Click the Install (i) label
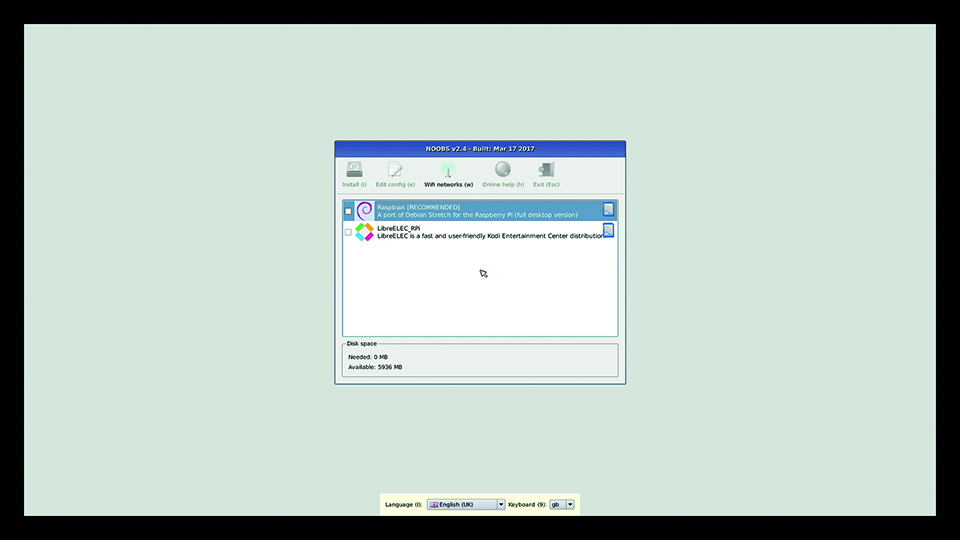Image resolution: width=960 pixels, height=540 pixels. tap(354, 184)
